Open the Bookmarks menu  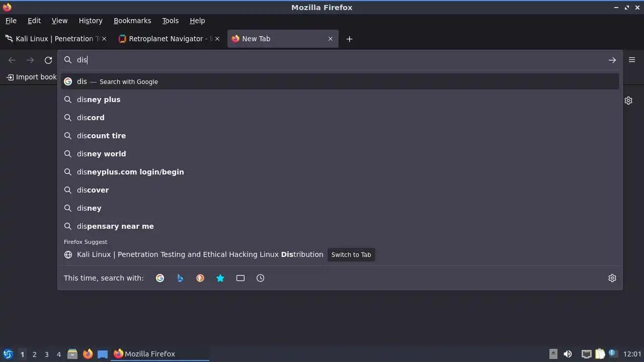pos(132,21)
